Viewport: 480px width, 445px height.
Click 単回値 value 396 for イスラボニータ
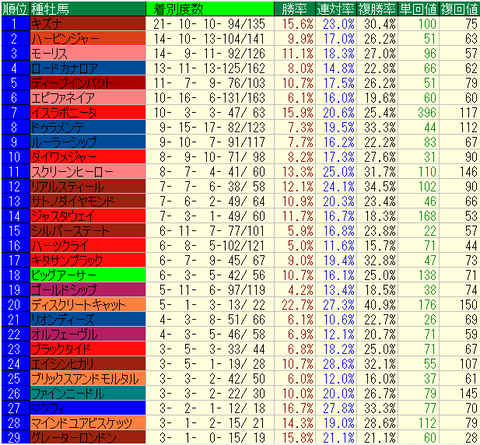point(427,113)
